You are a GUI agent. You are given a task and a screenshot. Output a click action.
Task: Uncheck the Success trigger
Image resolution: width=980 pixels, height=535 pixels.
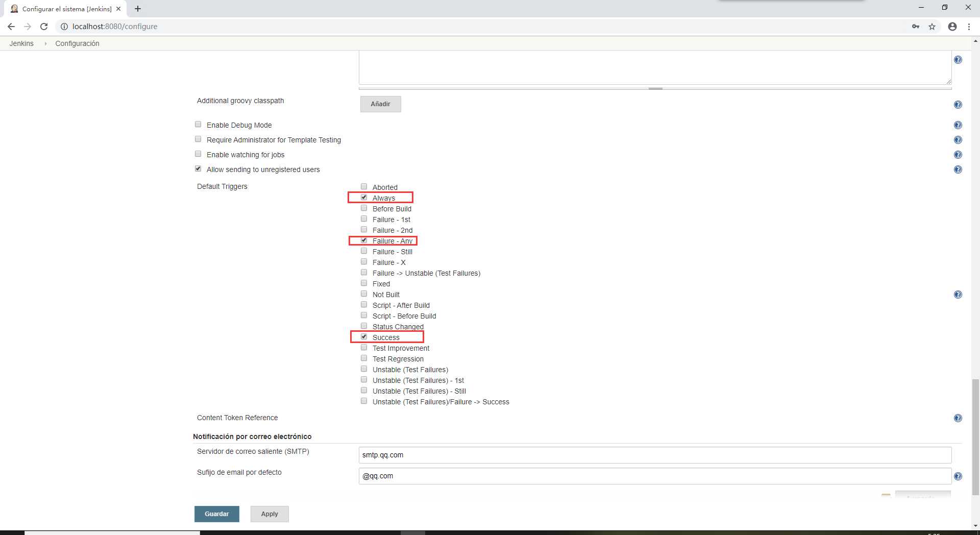point(364,336)
